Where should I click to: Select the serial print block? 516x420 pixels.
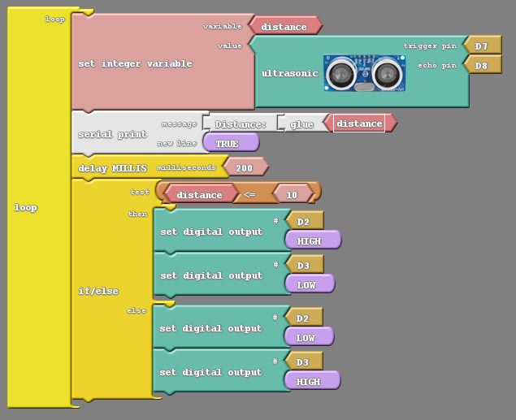click(x=112, y=134)
